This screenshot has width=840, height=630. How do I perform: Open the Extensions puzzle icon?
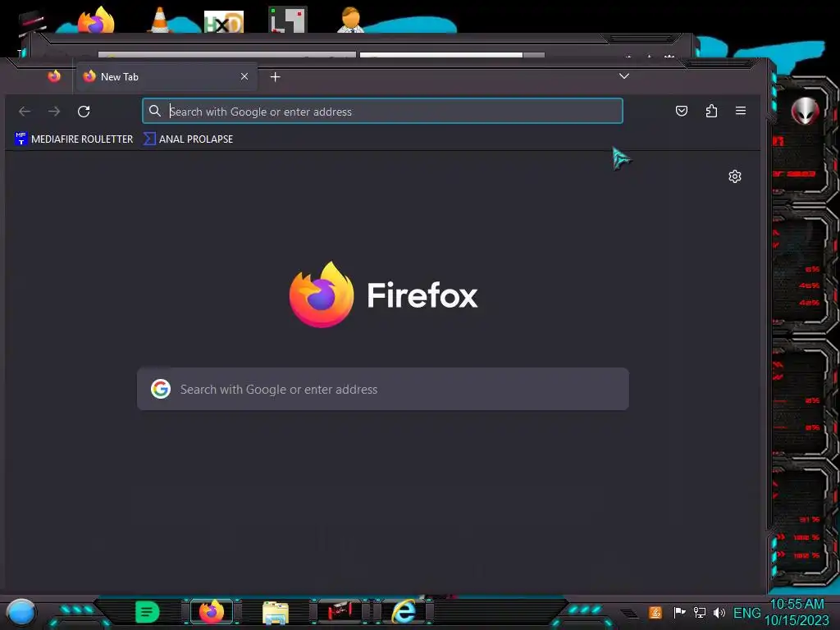coord(711,111)
